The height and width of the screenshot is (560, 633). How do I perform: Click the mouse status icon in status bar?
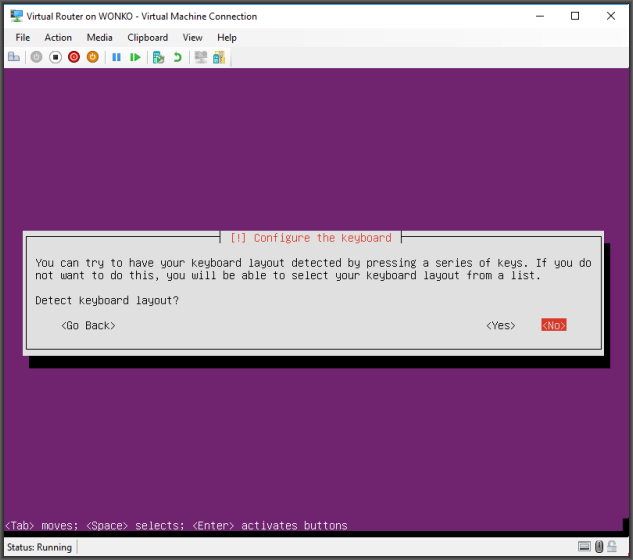(x=599, y=547)
